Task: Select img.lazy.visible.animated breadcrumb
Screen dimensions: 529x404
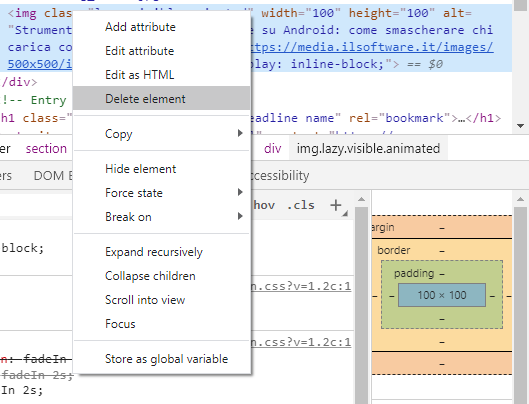Action: point(368,149)
